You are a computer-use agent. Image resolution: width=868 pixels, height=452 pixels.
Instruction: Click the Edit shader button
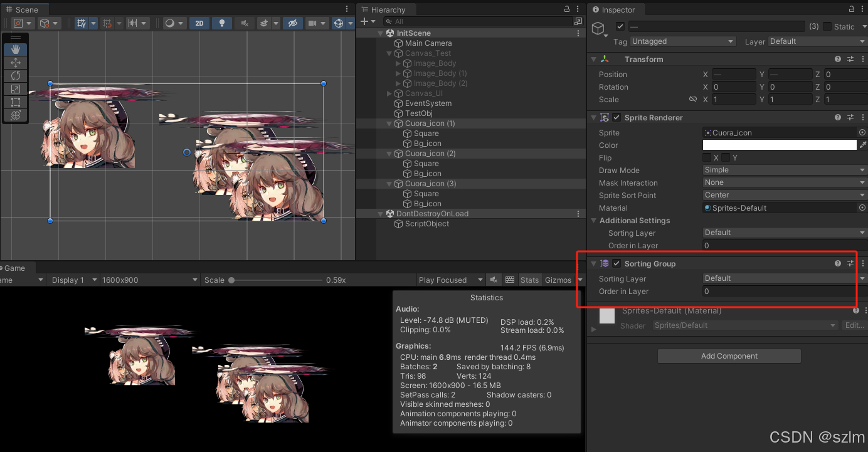854,325
